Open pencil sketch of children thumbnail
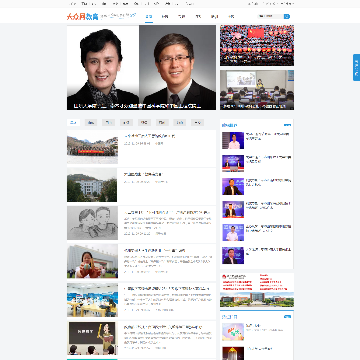 [92, 223]
